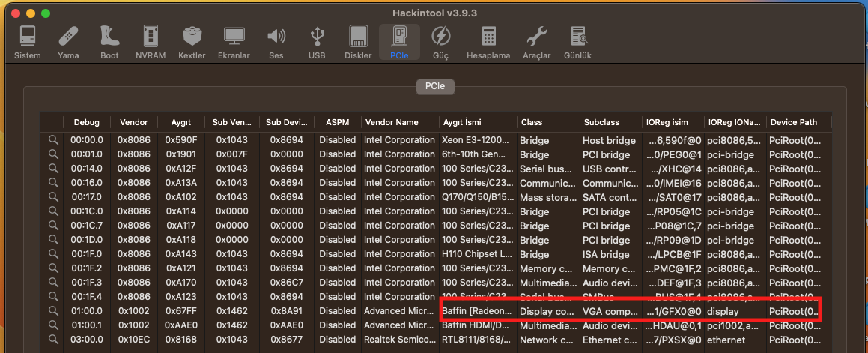The height and width of the screenshot is (353, 868).
Task: Switch to the NVRAM section
Action: point(151,41)
